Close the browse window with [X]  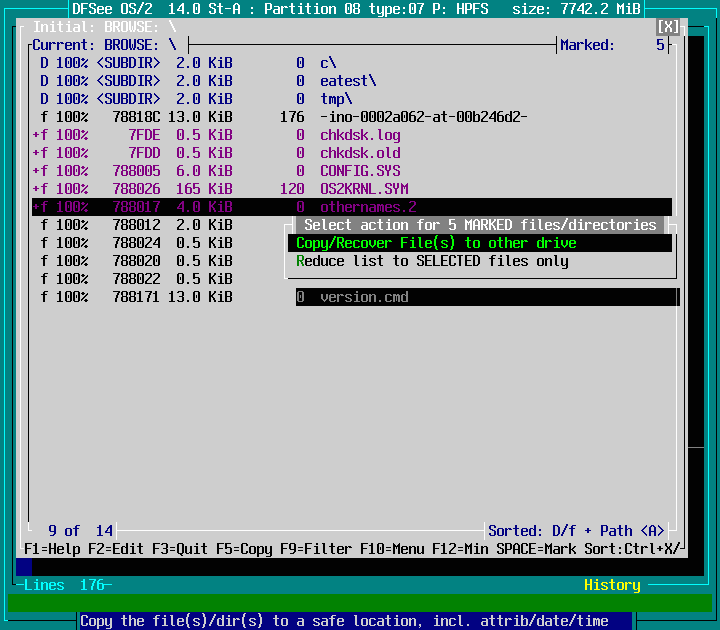[668, 27]
